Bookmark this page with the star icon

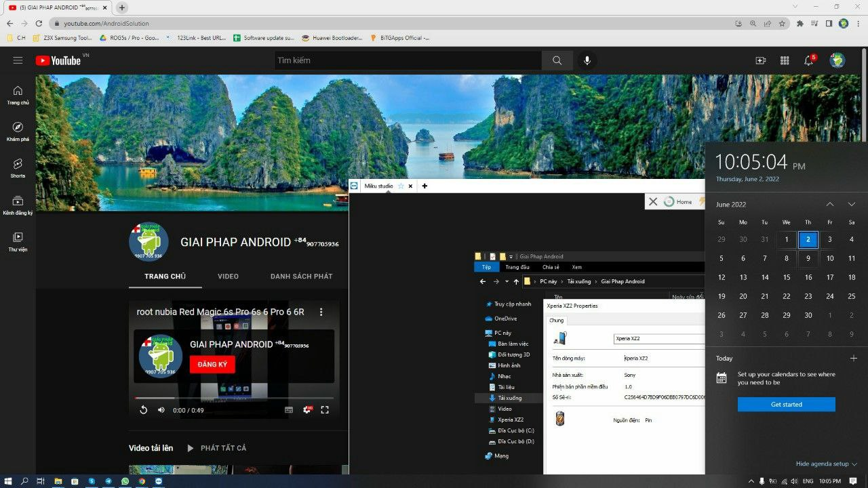click(x=782, y=23)
